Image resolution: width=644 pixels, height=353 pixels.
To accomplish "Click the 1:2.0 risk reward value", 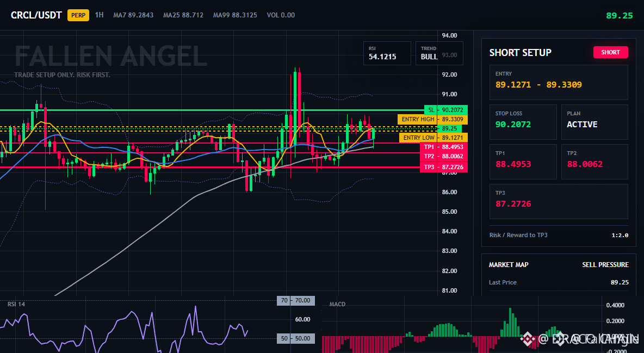I will pyautogui.click(x=620, y=235).
